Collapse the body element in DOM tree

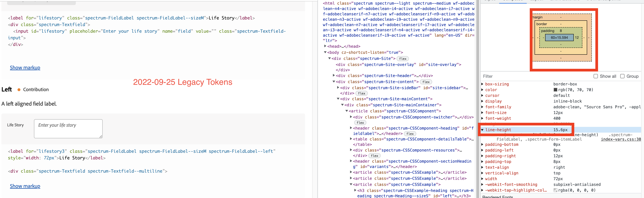pyautogui.click(x=325, y=53)
